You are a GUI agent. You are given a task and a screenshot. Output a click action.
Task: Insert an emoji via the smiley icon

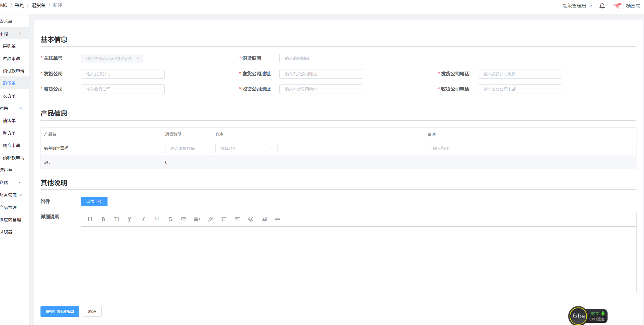251,219
